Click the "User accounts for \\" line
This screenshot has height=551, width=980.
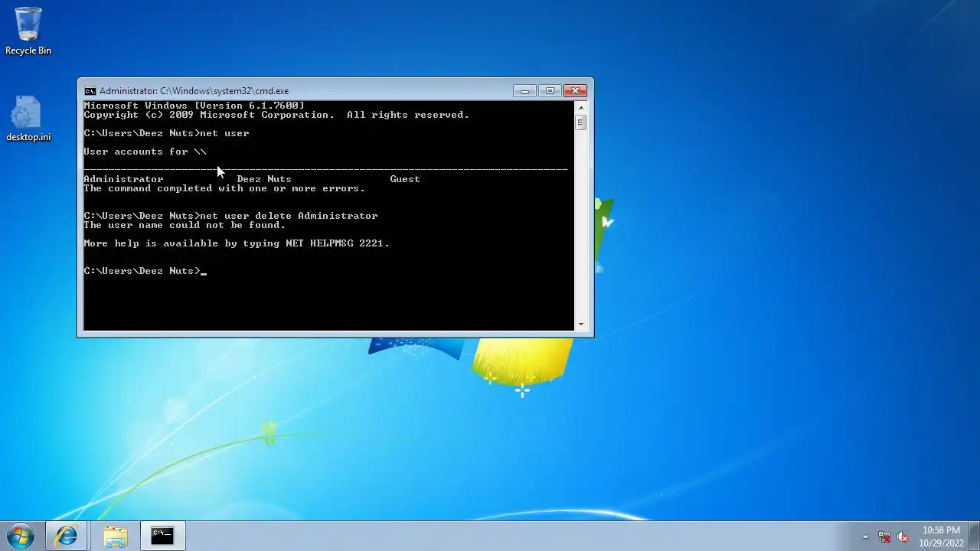145,152
